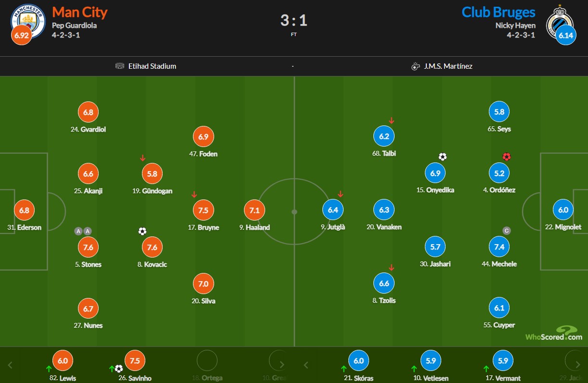Show more Man City substitutes with right arrow
Screen dimensions: 588x383
[x=282, y=365]
